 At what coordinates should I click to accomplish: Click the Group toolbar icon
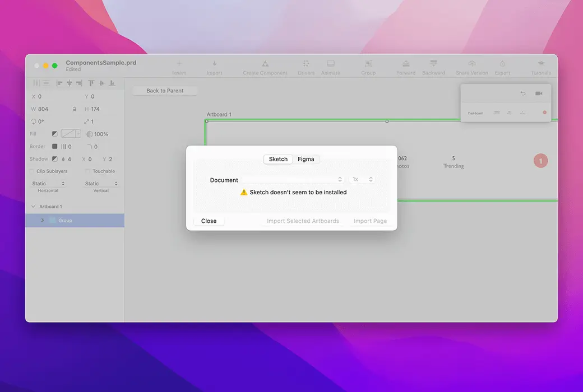pyautogui.click(x=368, y=63)
